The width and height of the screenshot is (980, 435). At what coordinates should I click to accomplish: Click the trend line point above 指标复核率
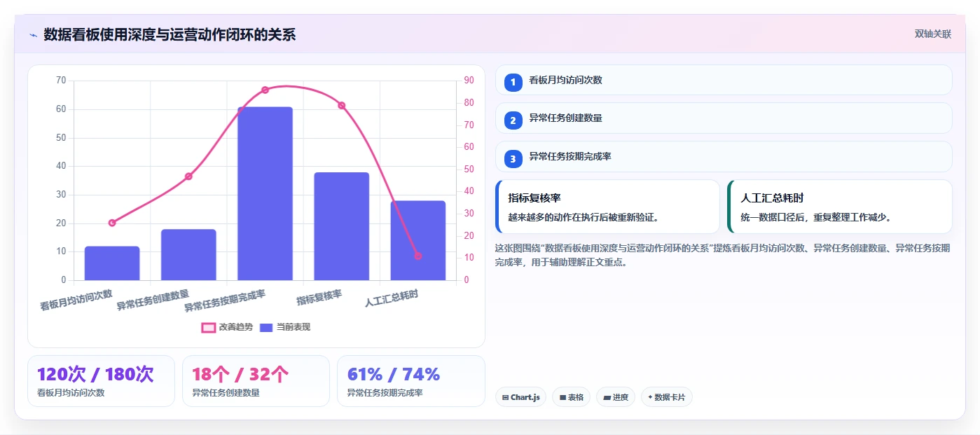tap(342, 106)
